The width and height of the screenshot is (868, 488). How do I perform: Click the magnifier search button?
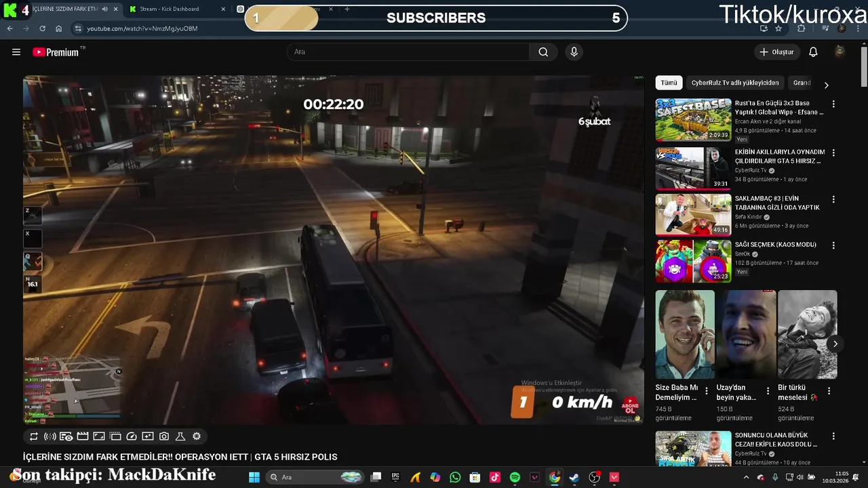point(543,52)
